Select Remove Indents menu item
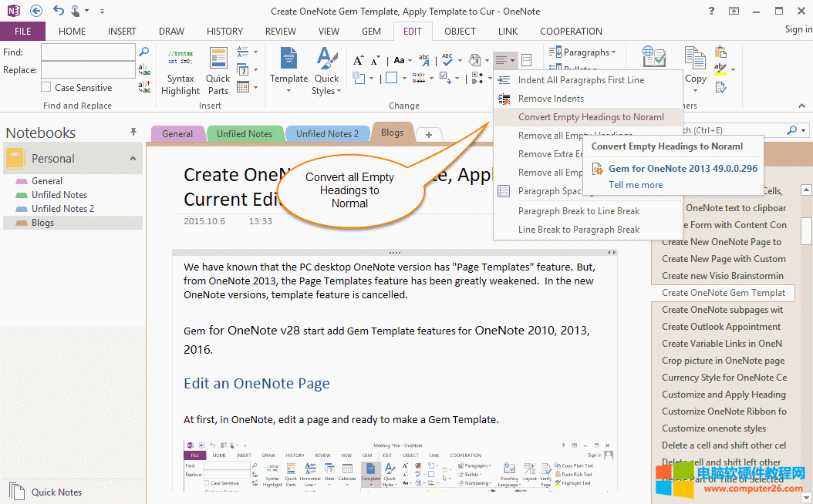 coord(551,99)
